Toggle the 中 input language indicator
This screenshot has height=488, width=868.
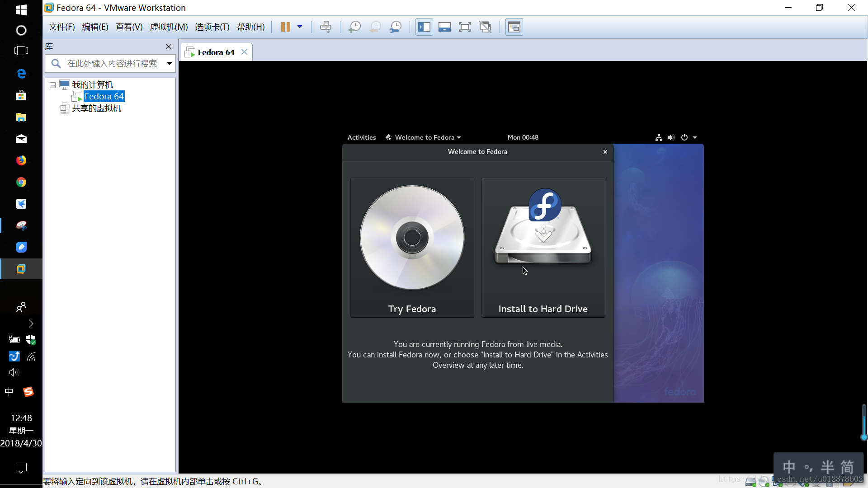[9, 392]
